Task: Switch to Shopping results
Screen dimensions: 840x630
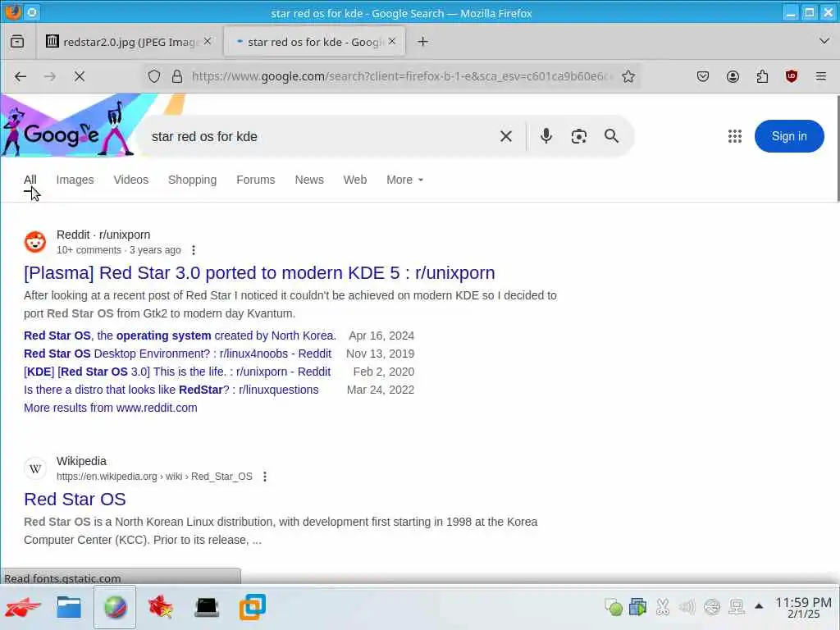Action: (x=192, y=180)
